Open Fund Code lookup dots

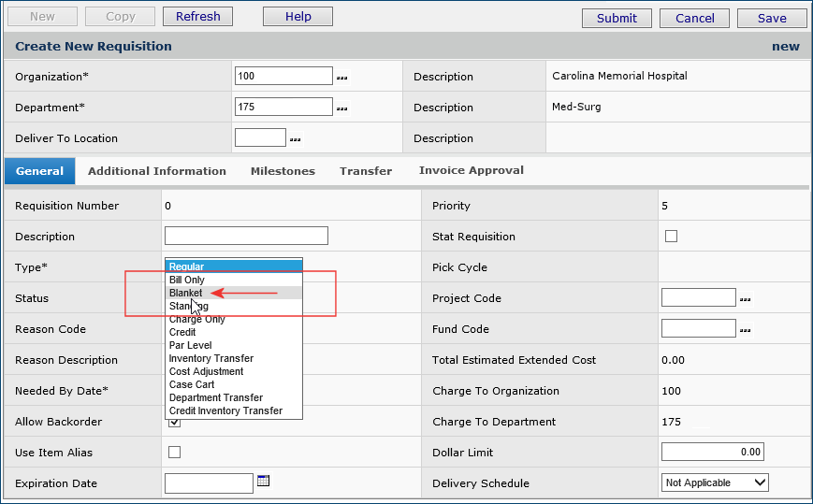click(745, 330)
